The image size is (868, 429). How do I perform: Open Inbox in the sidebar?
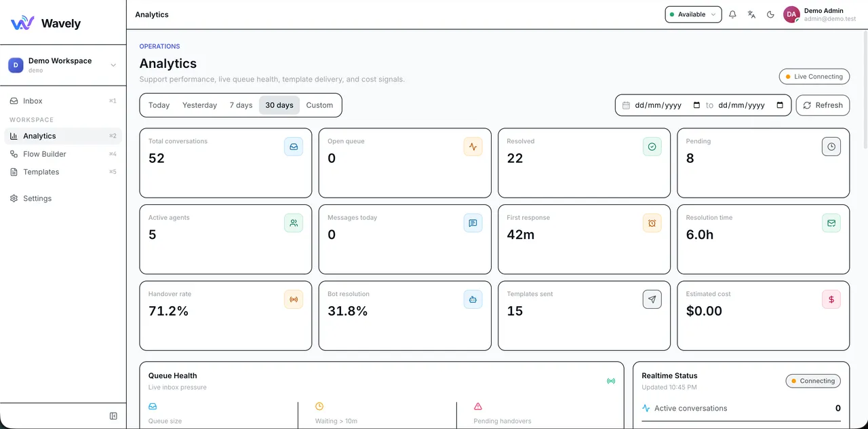(63, 100)
